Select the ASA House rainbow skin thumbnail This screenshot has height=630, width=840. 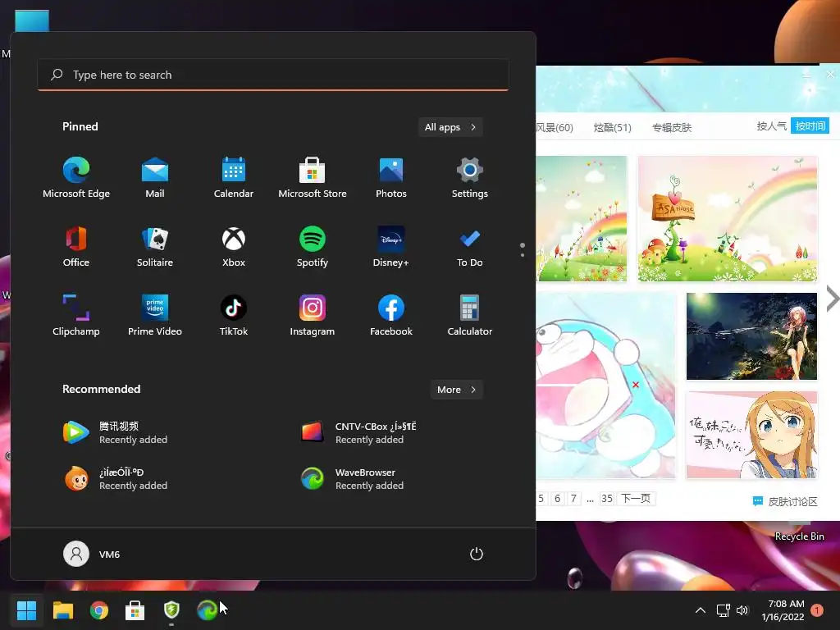[728, 218]
